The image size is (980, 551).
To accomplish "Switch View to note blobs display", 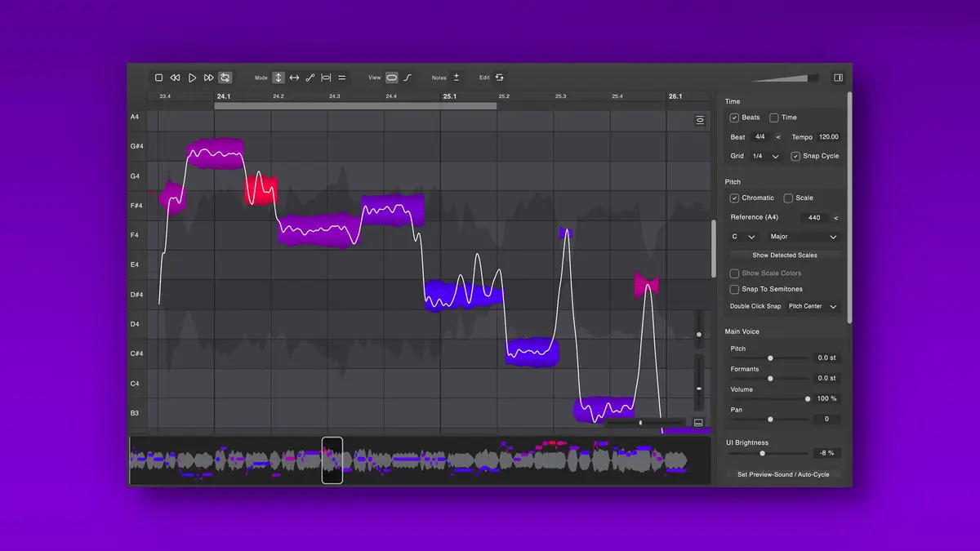I will click(392, 78).
